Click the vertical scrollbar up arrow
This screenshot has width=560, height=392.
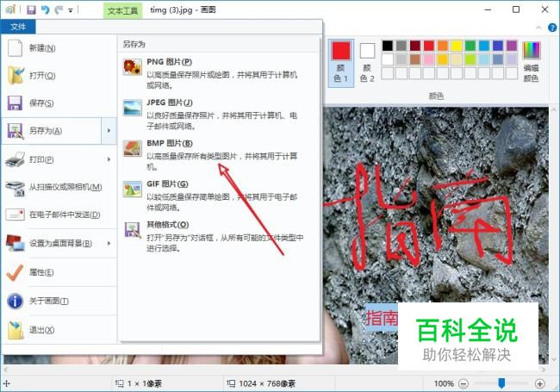coord(554,110)
